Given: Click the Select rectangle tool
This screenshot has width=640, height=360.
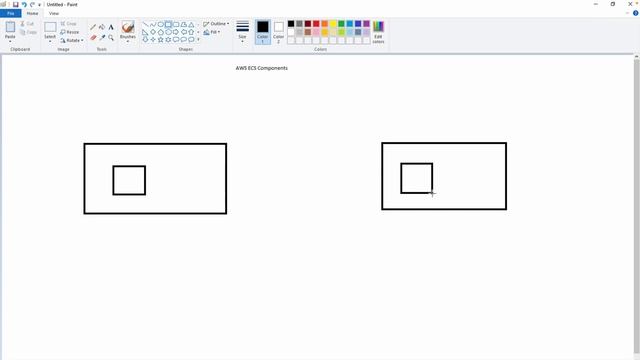Looking at the screenshot, I should 50,27.
